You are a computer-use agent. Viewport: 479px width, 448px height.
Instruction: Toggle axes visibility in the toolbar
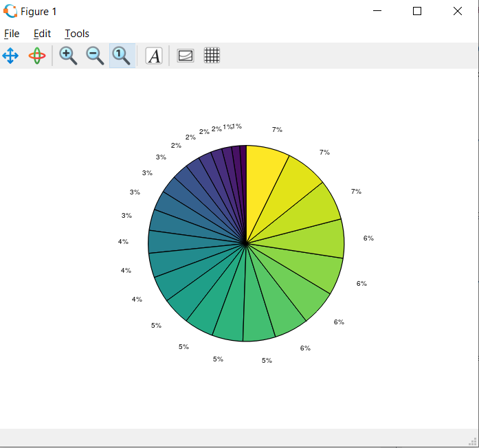185,56
